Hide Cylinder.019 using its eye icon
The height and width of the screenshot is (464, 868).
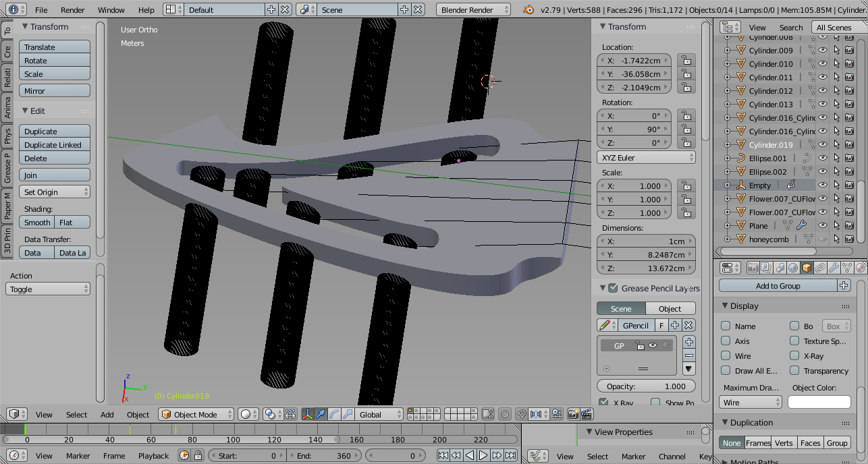823,144
